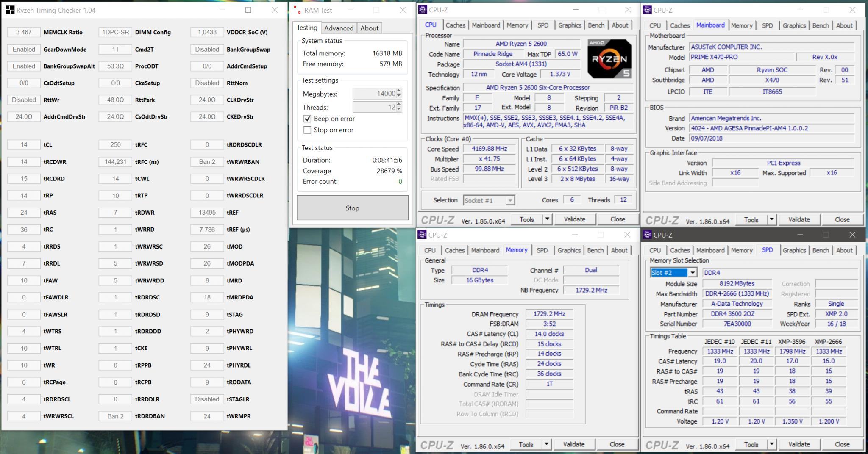Click the Stop button in RAM Test
The image size is (868, 454).
tap(353, 208)
